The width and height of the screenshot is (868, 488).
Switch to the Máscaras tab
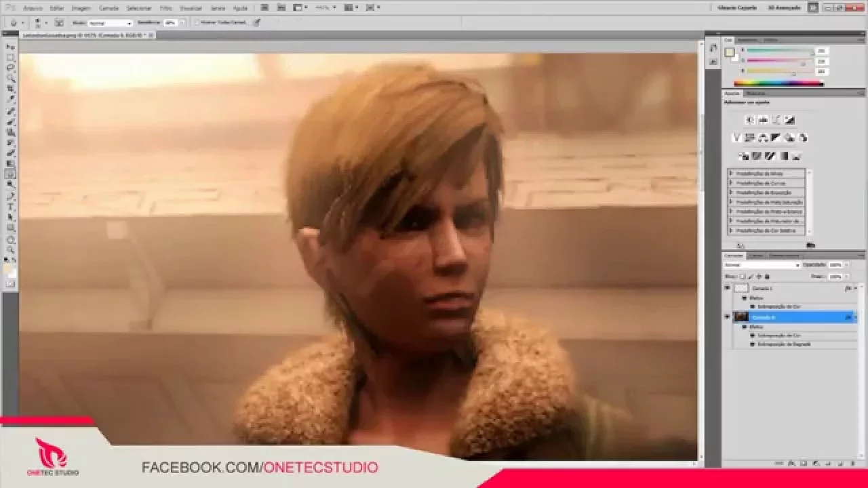(756, 93)
